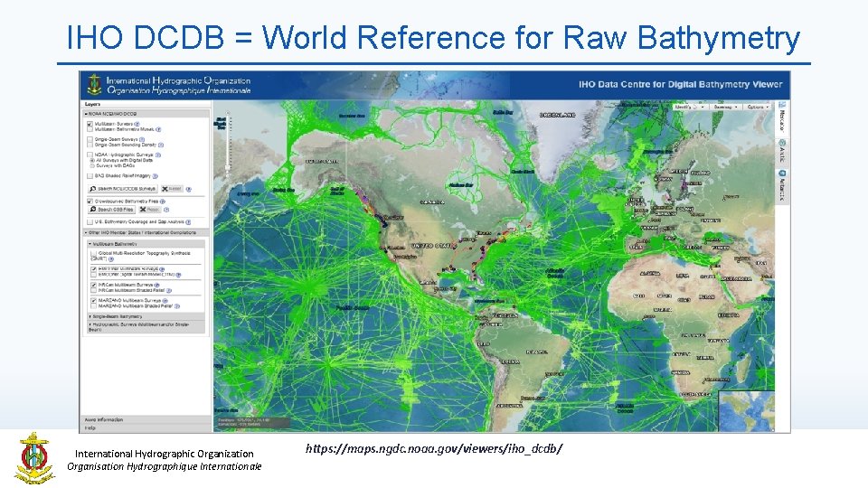Open help icon next to CSB Reset button
This screenshot has width=868, height=488.
pyautogui.click(x=166, y=210)
